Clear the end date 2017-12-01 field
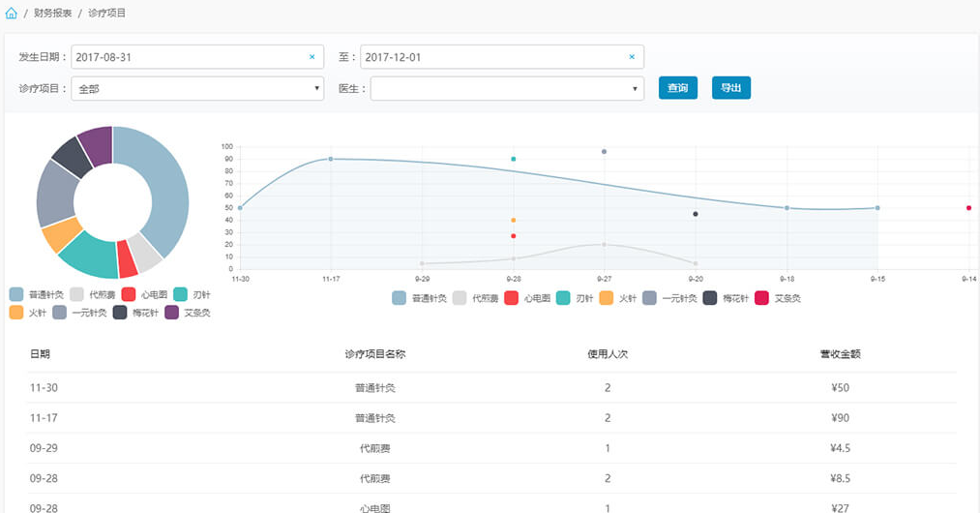Image resolution: width=980 pixels, height=513 pixels. coord(632,57)
